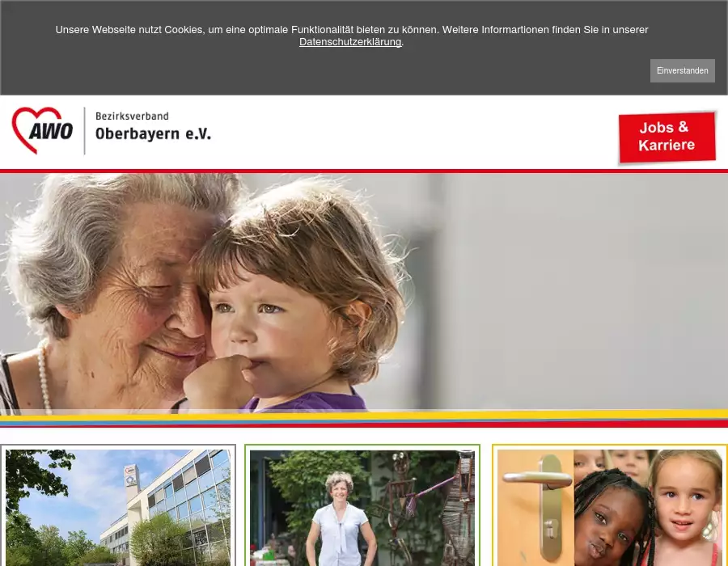Click the black AWO lettering inside the heart
The image size is (728, 566).
coord(51,131)
